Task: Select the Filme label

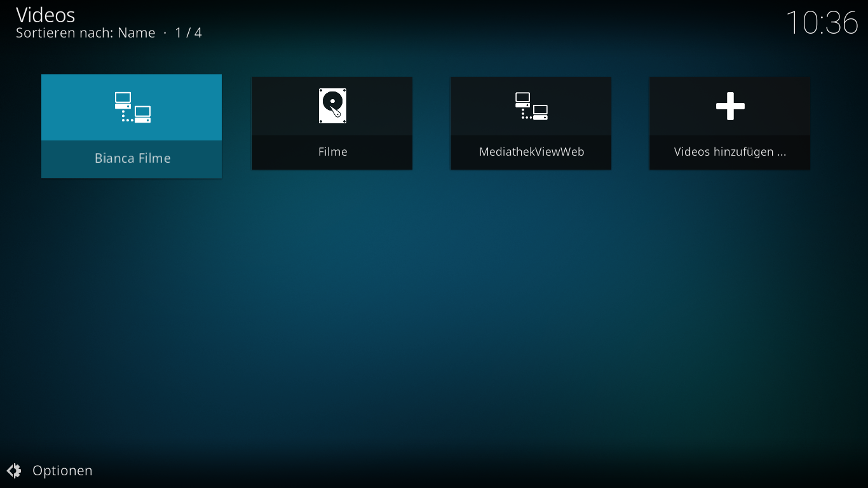Action: (x=332, y=152)
